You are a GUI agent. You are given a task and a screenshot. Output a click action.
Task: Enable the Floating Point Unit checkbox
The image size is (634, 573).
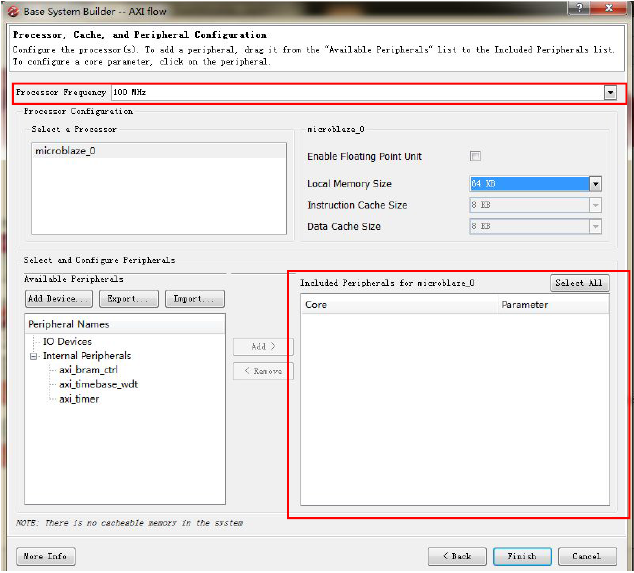476,156
